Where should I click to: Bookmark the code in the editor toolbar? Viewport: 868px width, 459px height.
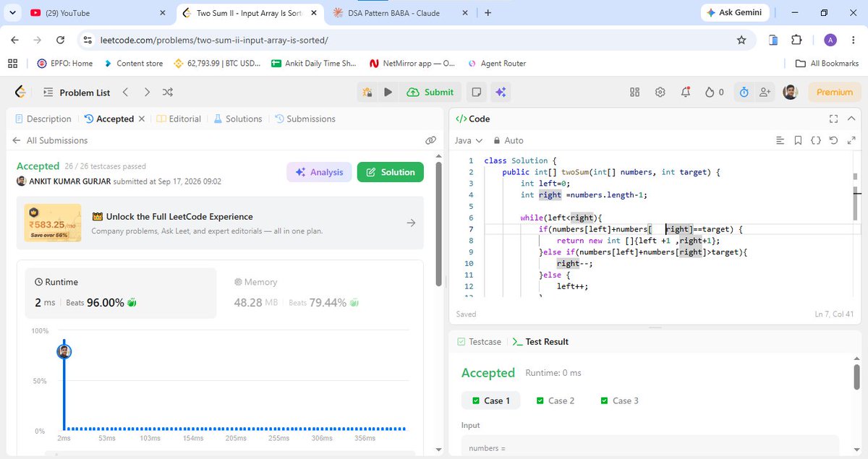tap(798, 140)
